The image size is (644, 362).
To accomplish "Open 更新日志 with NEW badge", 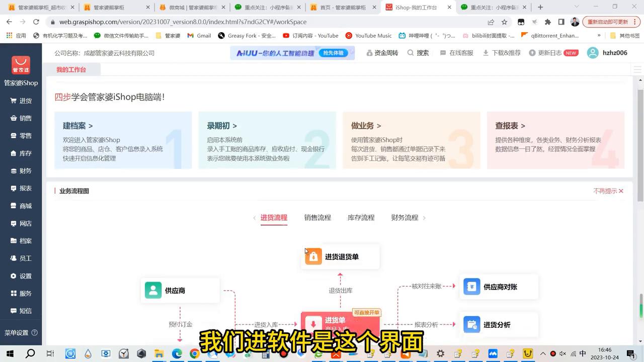I will pos(553,53).
